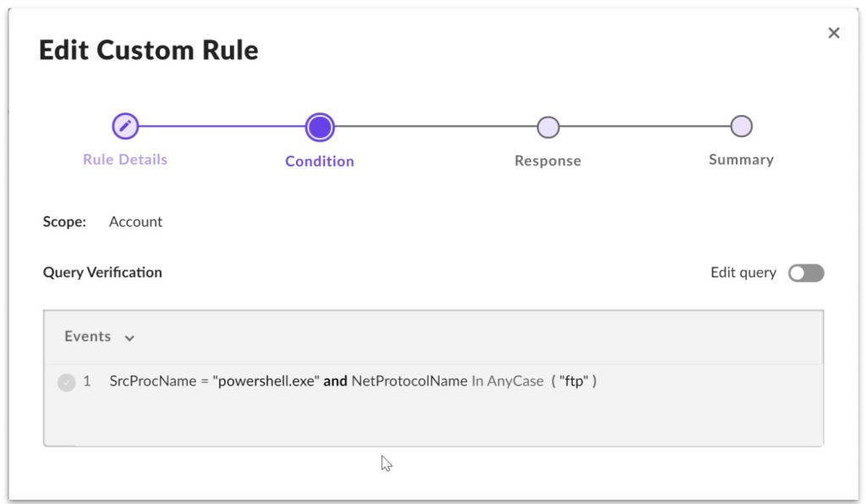Click line number 1 in the query editor
This screenshot has width=866, height=504.
[x=86, y=381]
